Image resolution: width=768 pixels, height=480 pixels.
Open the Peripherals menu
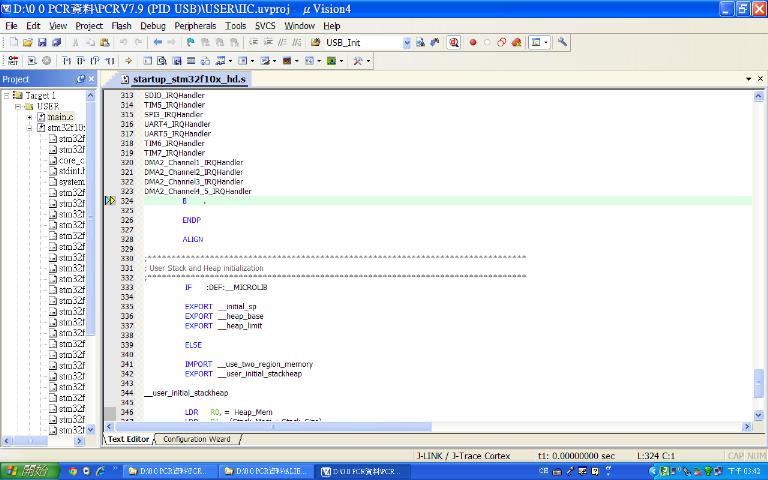[x=195, y=26]
